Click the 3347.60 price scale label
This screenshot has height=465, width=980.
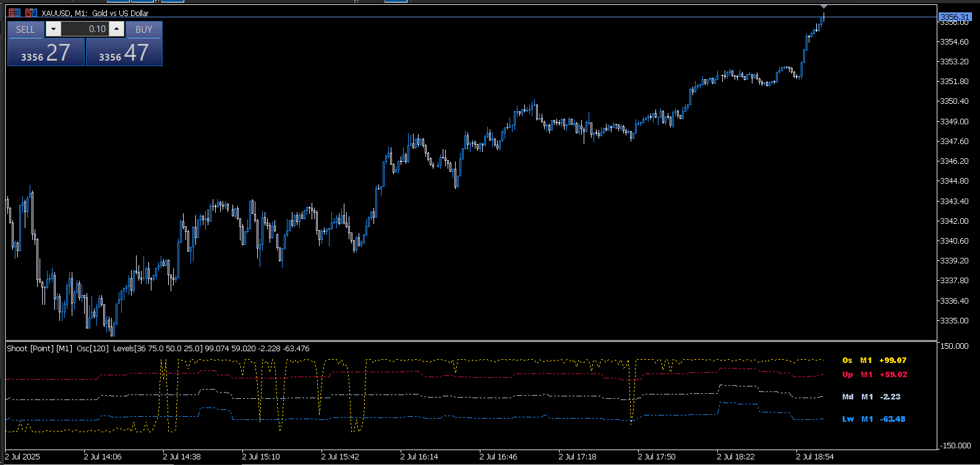click(955, 142)
